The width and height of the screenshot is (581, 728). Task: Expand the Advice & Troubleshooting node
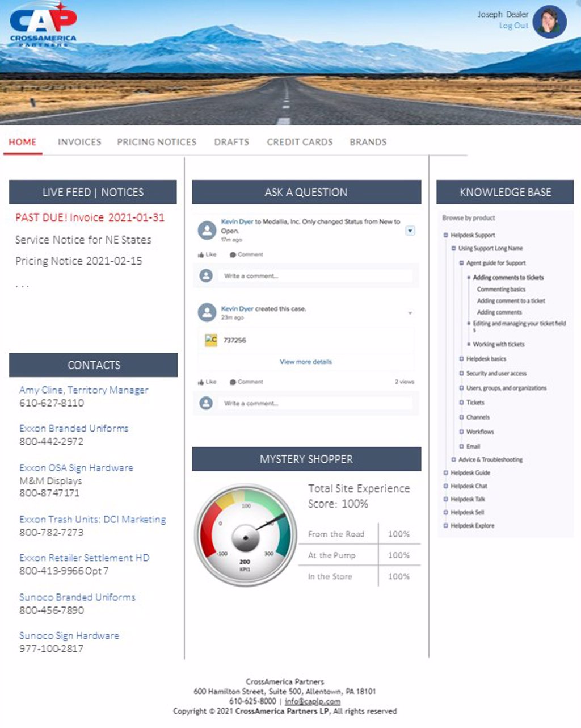pyautogui.click(x=454, y=459)
